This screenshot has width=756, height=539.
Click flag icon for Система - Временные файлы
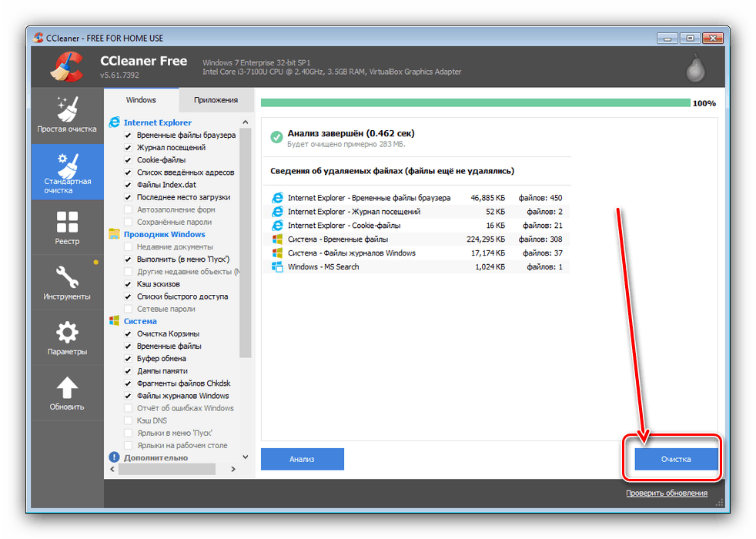pyautogui.click(x=277, y=239)
